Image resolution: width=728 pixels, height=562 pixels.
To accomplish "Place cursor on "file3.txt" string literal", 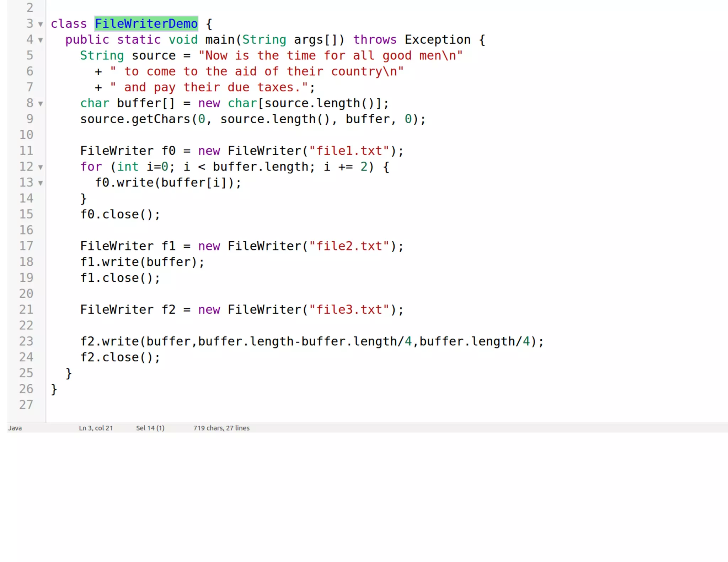I will tap(349, 309).
